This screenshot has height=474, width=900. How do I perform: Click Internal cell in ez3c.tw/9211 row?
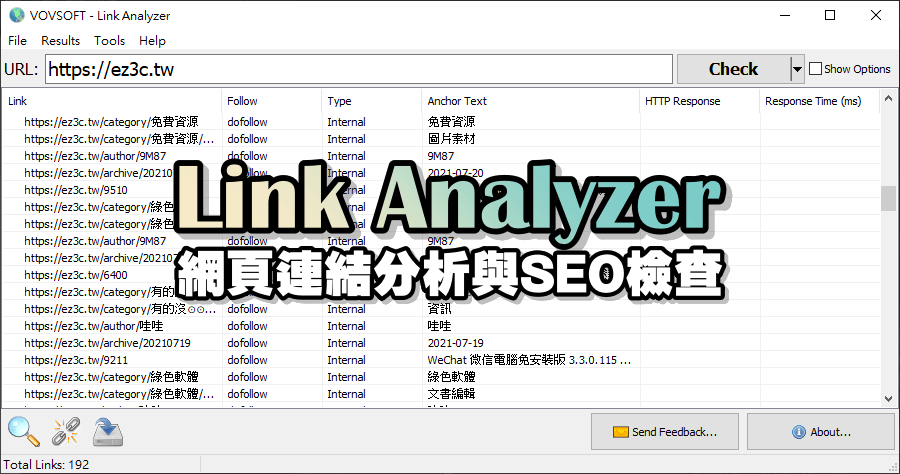click(x=346, y=360)
